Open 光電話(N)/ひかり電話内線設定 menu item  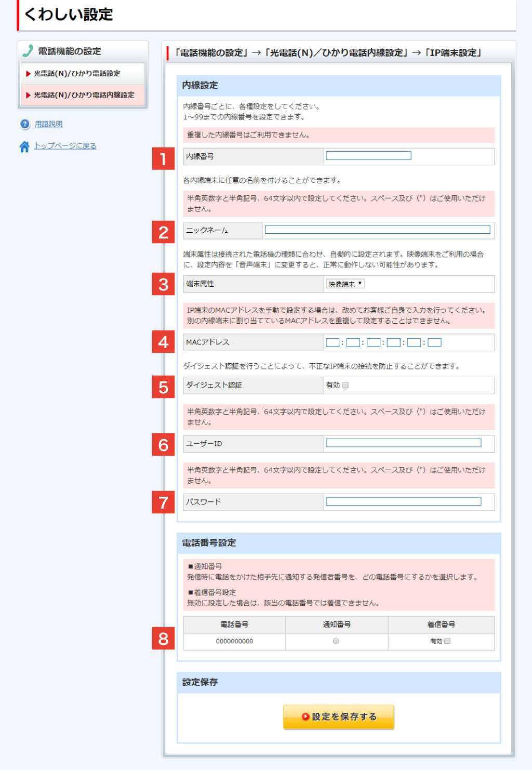(x=84, y=95)
